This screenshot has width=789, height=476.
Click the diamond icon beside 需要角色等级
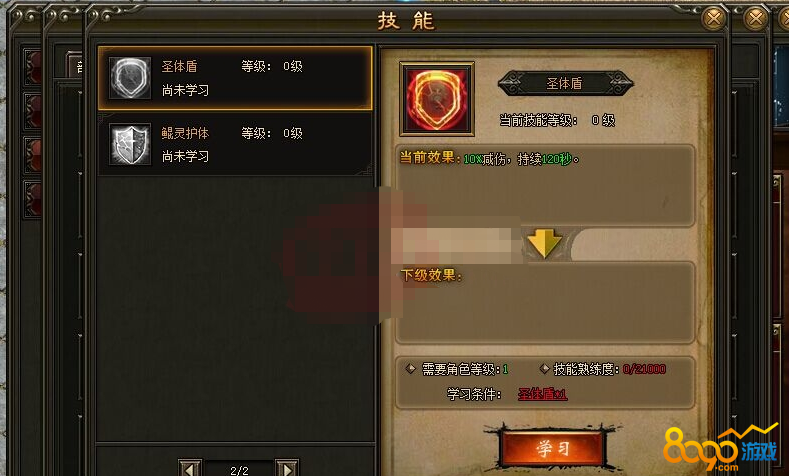click(x=410, y=369)
